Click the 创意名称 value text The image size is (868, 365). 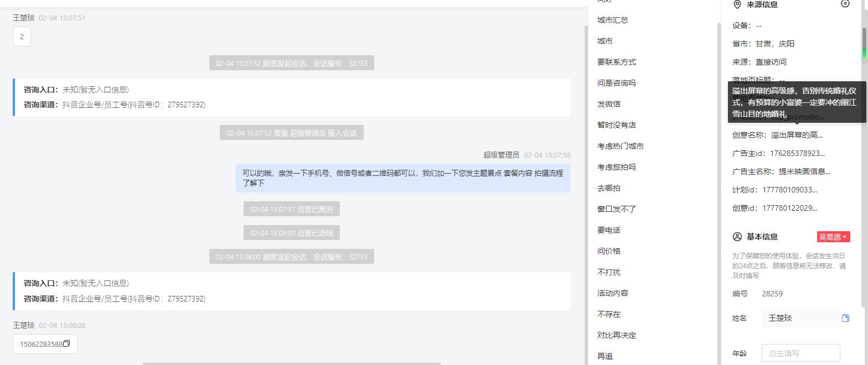pos(797,135)
